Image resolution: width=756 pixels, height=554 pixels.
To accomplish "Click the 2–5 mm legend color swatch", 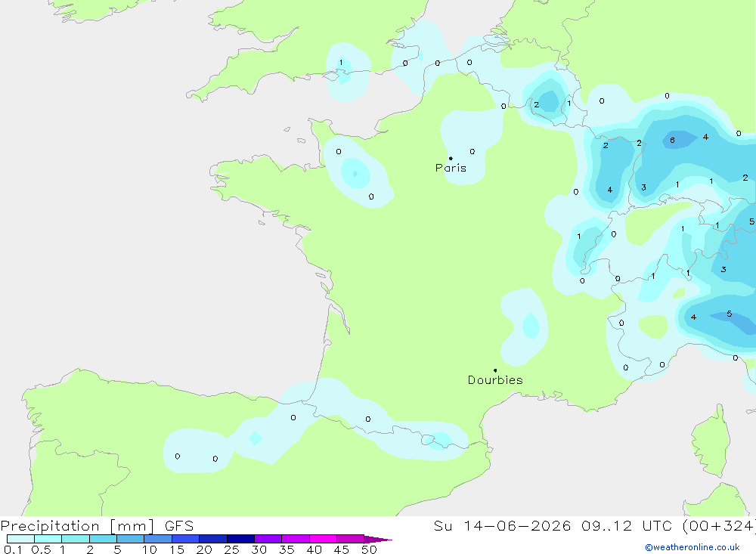I will [103, 539].
